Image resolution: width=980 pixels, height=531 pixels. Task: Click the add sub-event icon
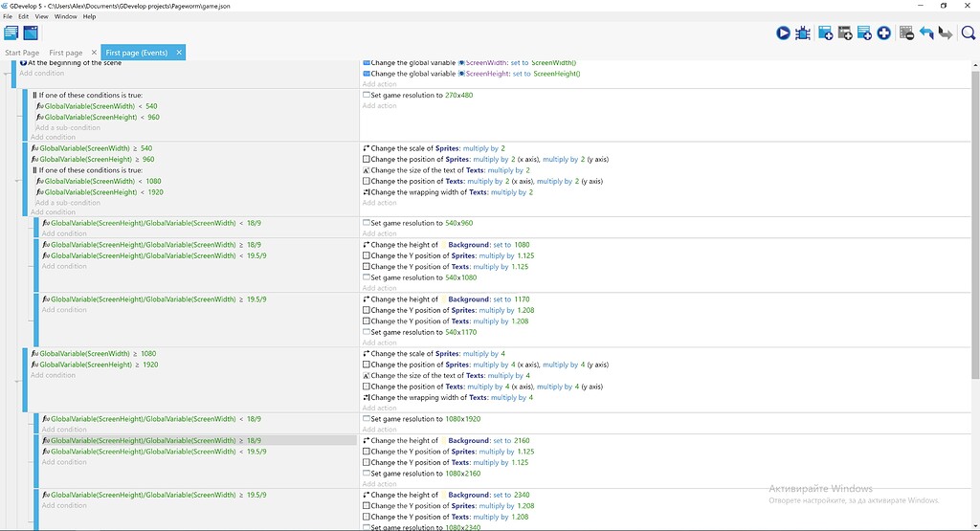click(845, 33)
